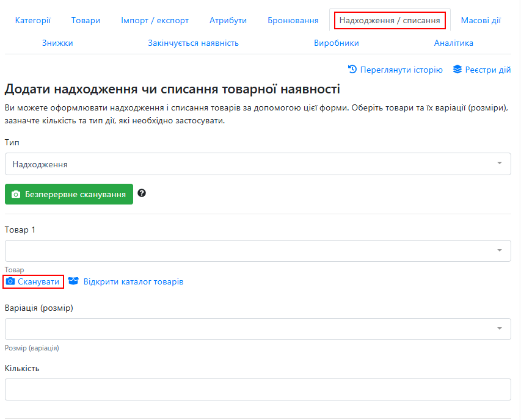
Task: Switch to the Товари tab
Action: [x=86, y=21]
